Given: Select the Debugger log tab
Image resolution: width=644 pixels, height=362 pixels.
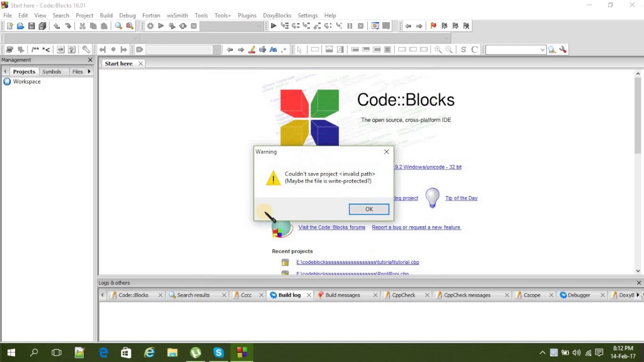Looking at the screenshot, I should [579, 295].
